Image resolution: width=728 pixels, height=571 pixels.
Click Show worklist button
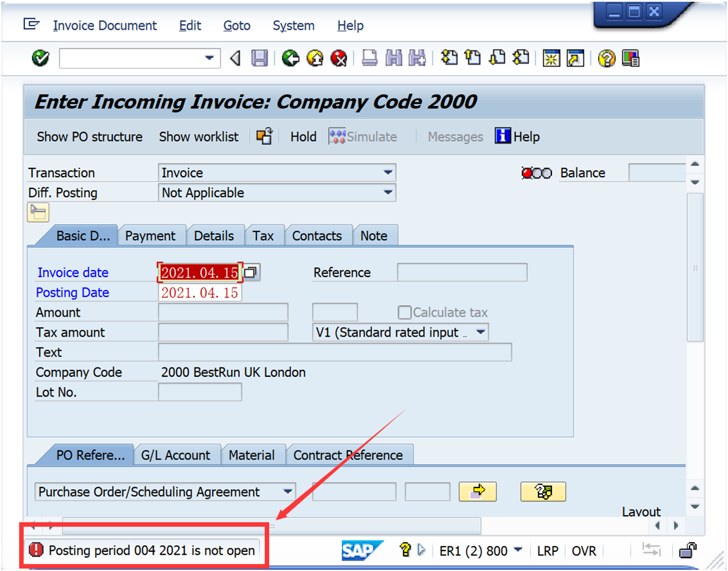point(199,136)
